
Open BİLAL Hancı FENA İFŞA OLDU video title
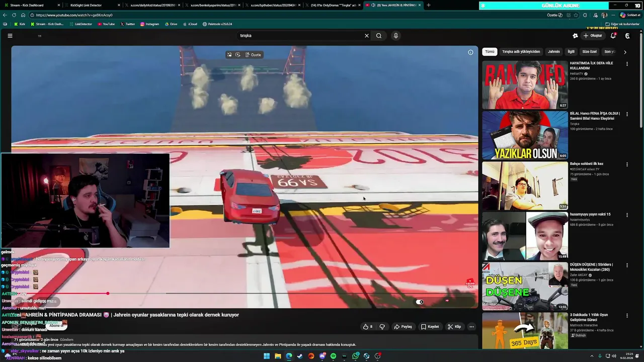[595, 116]
